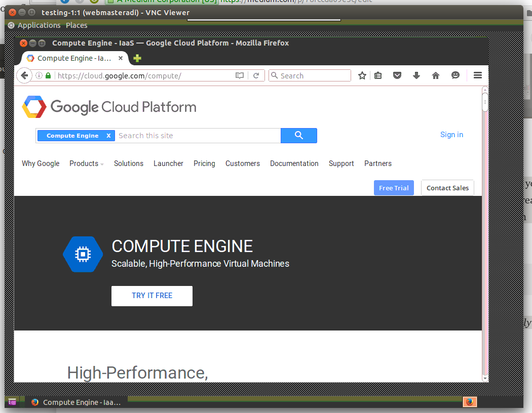
Task: Click Compute Engine taskbar window entry
Action: pyautogui.click(x=76, y=402)
